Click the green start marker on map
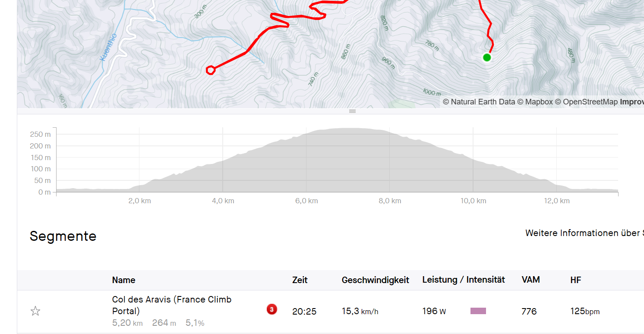Image resolution: width=644 pixels, height=334 pixels. point(487,57)
